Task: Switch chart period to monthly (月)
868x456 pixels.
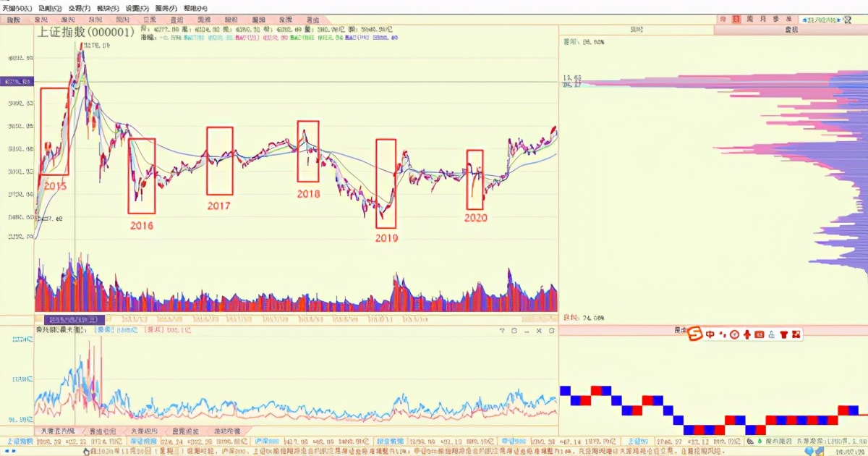Action: click(x=763, y=20)
